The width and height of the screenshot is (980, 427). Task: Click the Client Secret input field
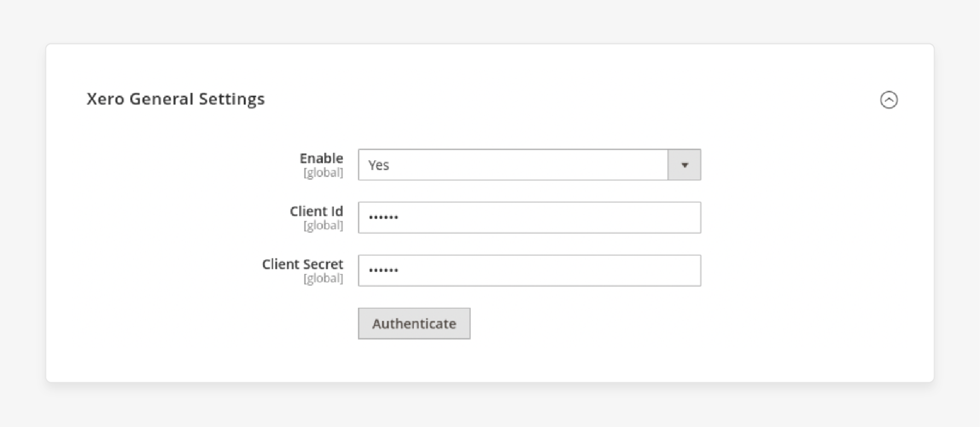tap(529, 270)
